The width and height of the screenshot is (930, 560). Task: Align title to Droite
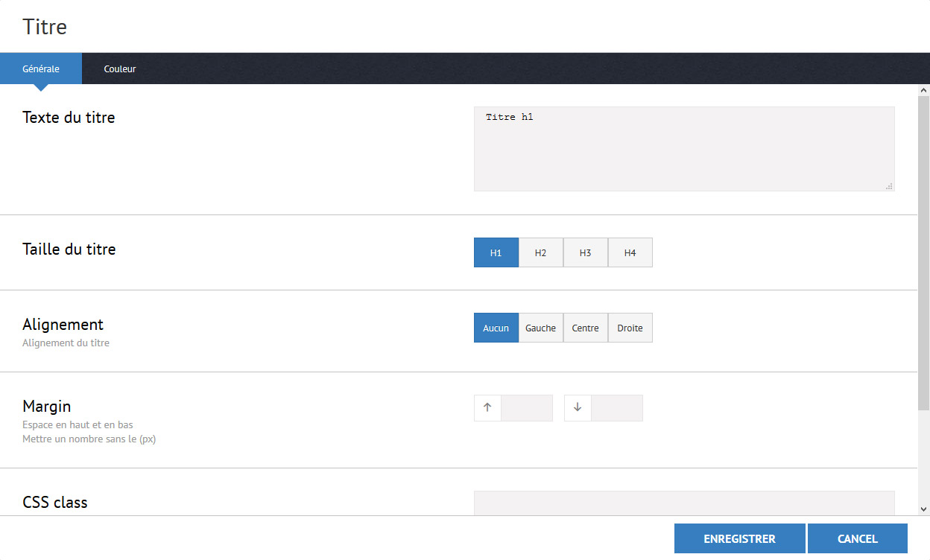(x=630, y=328)
